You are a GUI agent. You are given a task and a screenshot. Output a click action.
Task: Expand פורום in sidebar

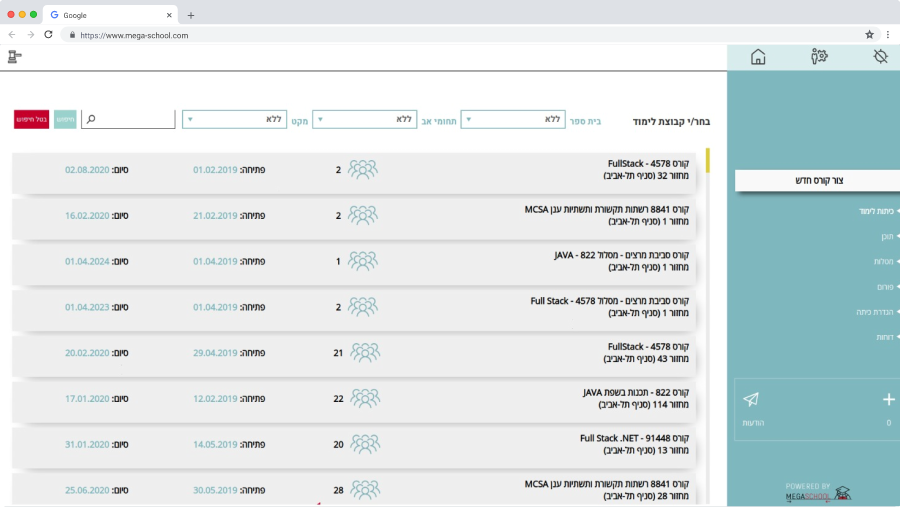coord(887,287)
